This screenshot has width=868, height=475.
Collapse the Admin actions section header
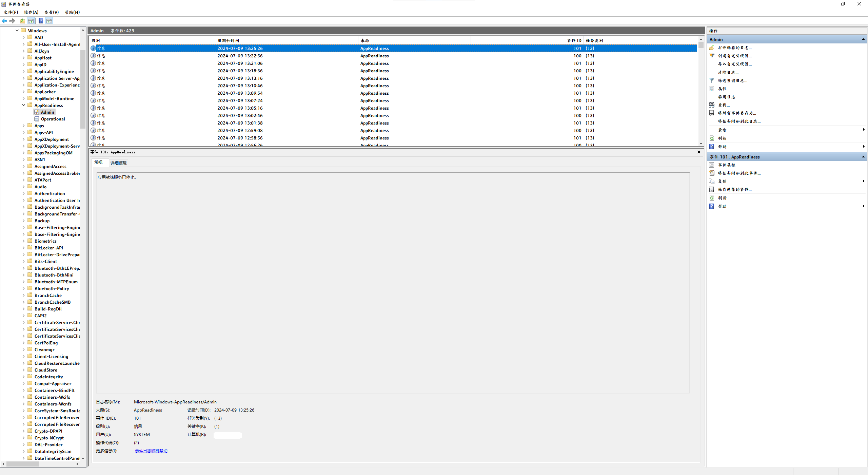click(863, 40)
